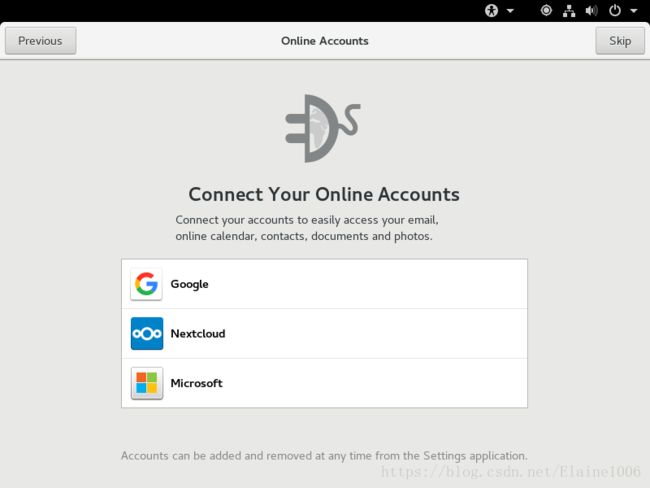Click the recording indicator icon in top bar

tap(546, 10)
